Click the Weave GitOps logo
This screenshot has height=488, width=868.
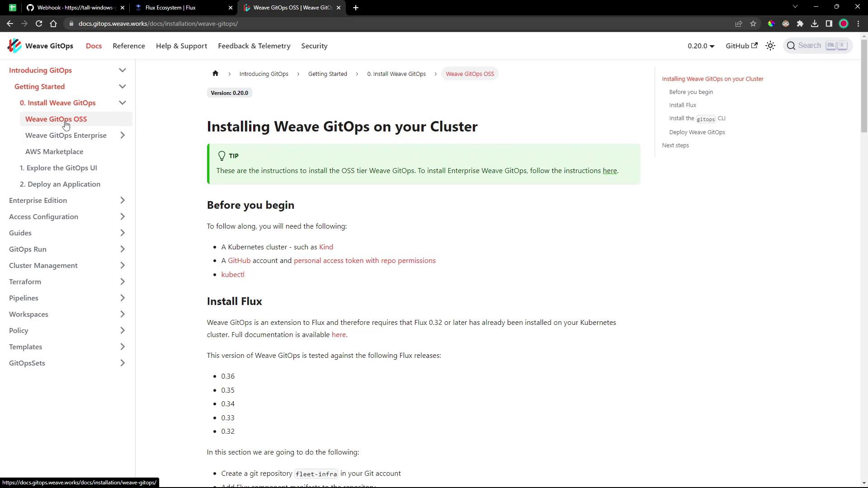(14, 46)
